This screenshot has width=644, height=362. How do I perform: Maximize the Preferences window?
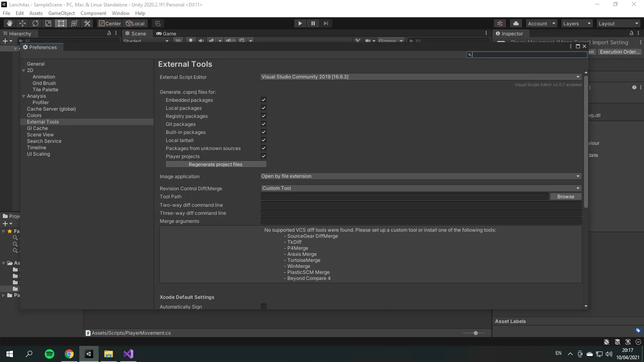(x=578, y=46)
